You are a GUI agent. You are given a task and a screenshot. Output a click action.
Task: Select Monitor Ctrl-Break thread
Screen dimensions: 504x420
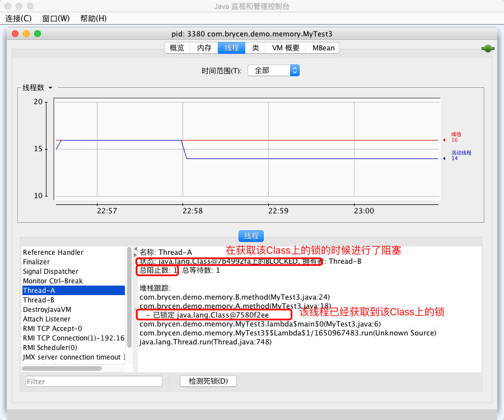(73, 281)
